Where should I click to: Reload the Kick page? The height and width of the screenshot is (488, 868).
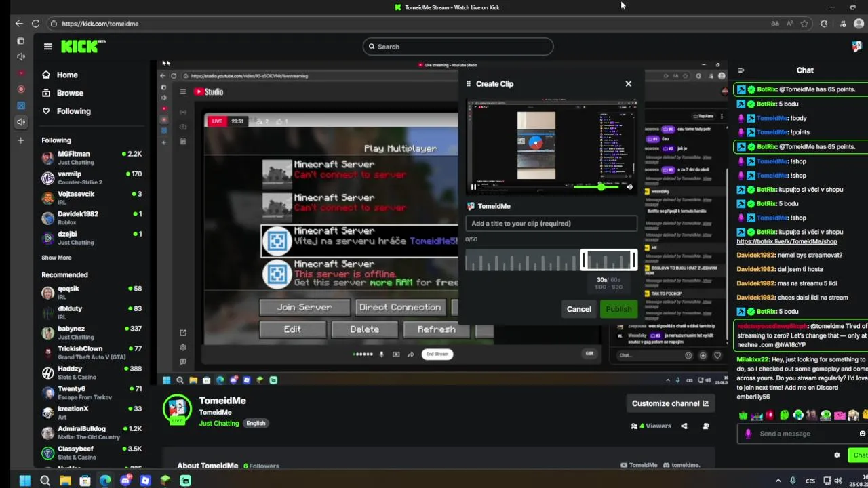tap(35, 24)
